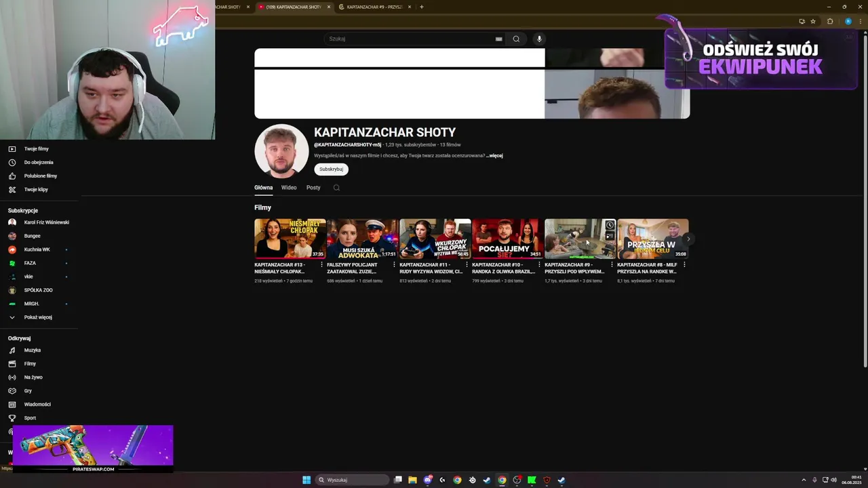Open Muzyka in Odkrywaj section
868x488 pixels.
coord(32,350)
